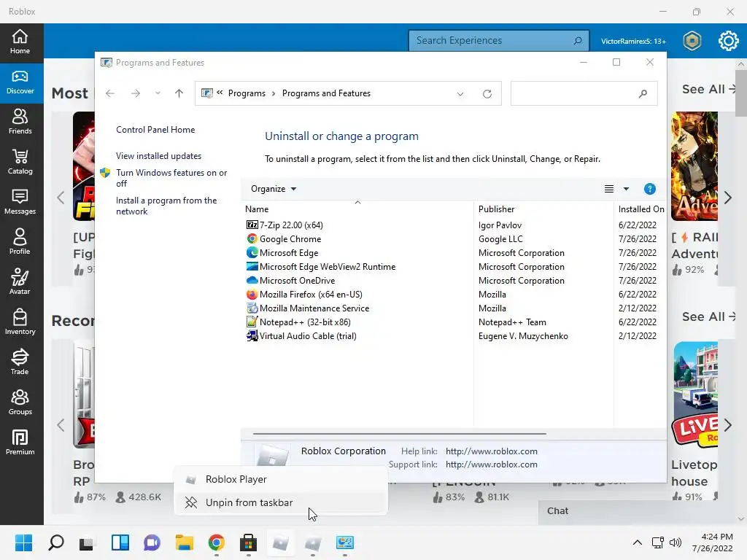This screenshot has width=747, height=560.
Task: Click See All for Most section
Action: tap(708, 89)
